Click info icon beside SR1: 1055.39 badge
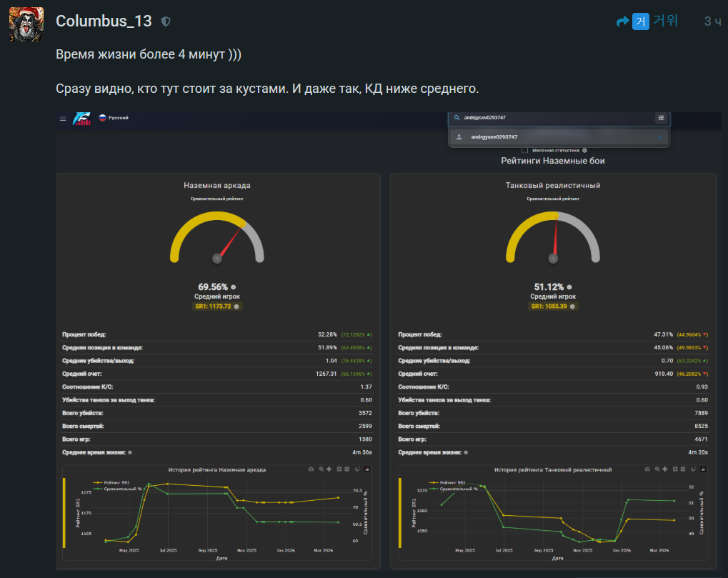This screenshot has width=728, height=578. [573, 307]
